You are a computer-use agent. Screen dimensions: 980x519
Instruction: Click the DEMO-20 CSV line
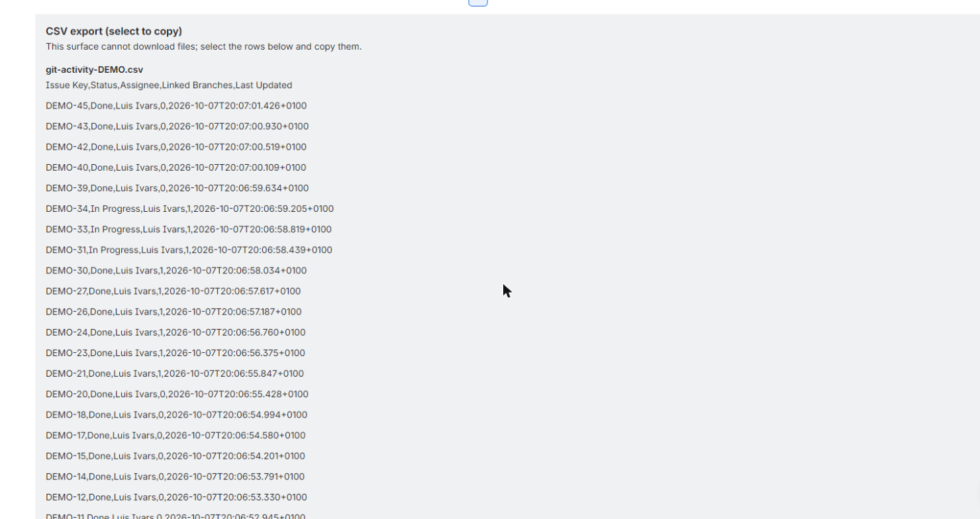point(177,394)
